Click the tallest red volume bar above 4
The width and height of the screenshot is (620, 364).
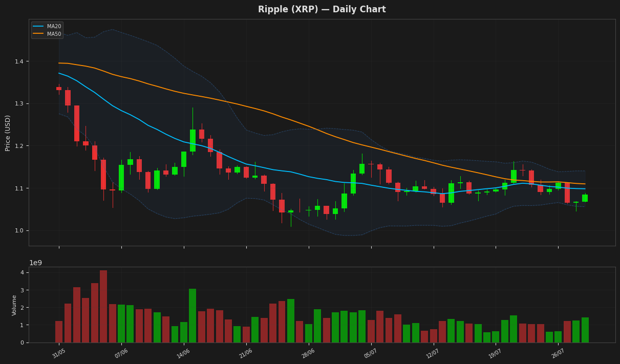(103, 306)
